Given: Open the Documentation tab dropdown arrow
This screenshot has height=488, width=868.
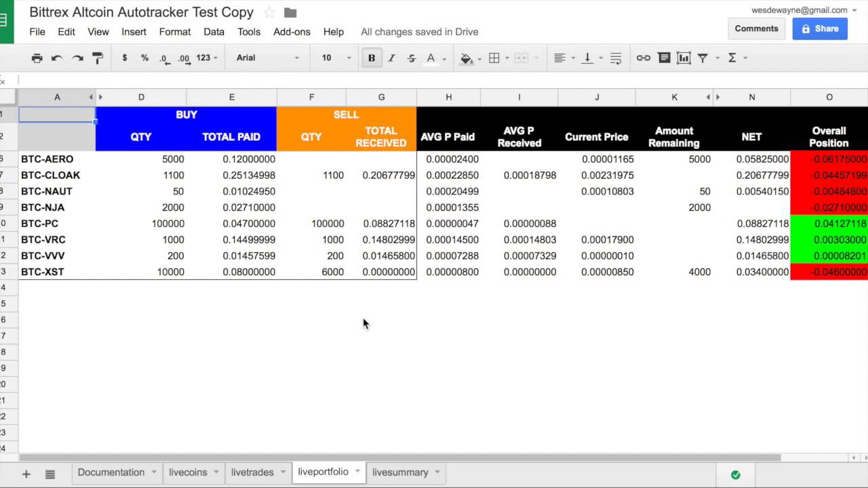Looking at the screenshot, I should pyautogui.click(x=154, y=472).
